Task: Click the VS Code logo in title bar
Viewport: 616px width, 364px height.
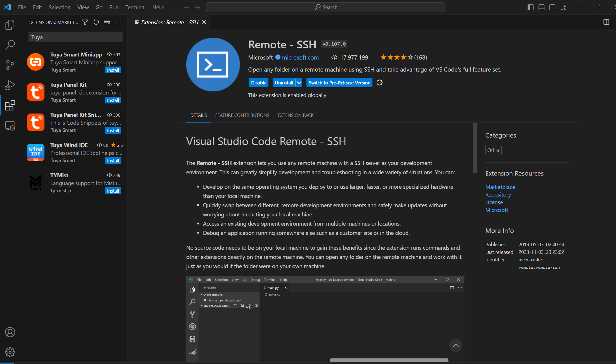Action: click(8, 7)
